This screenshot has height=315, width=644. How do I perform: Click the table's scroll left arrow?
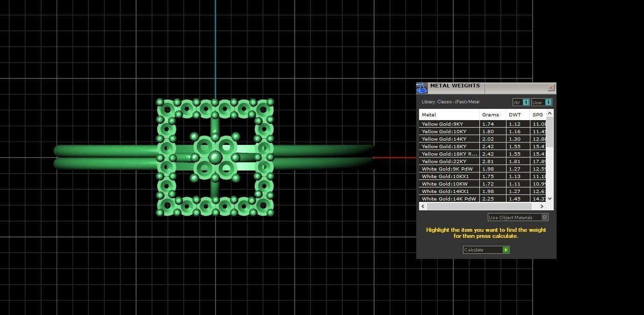coord(423,206)
